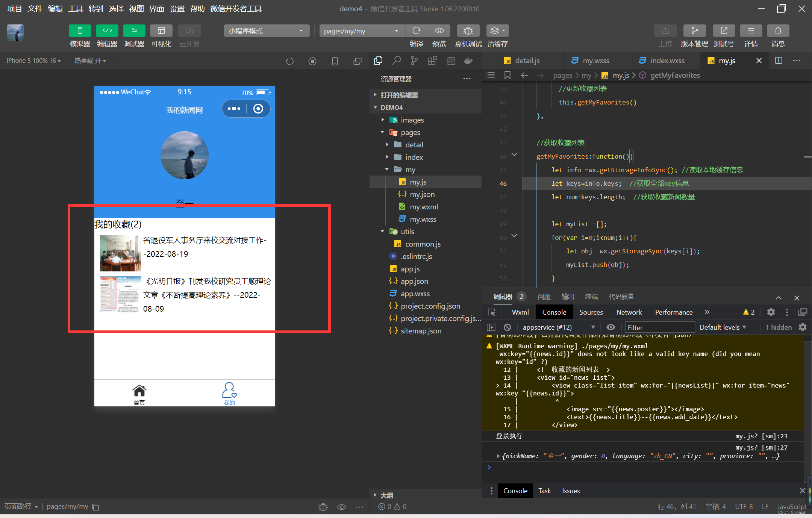
Task: Tap the 首页 tab in simulator
Action: (139, 394)
